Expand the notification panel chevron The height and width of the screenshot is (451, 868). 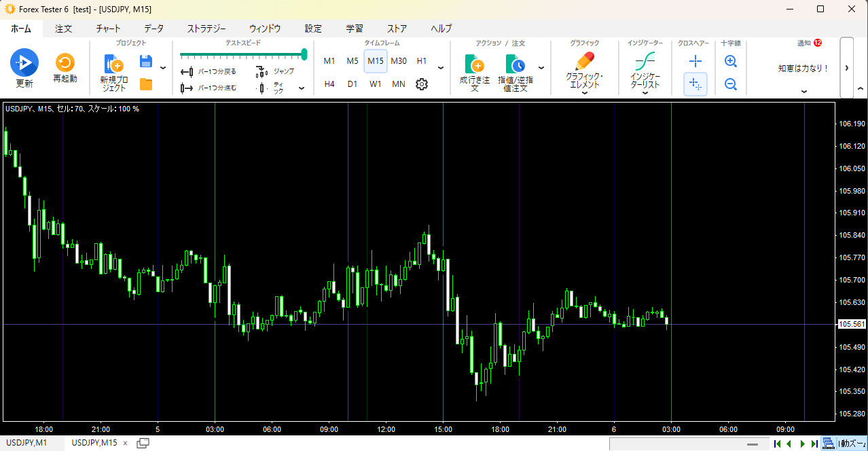(x=804, y=92)
